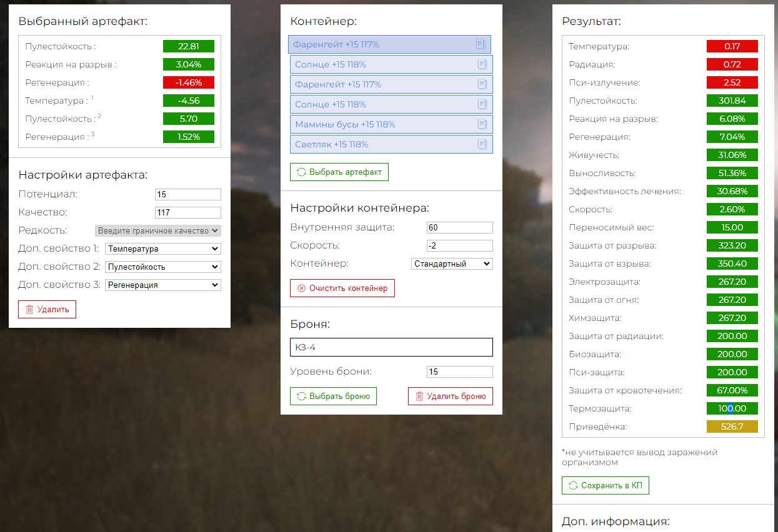Click the Удалить artifact button
Screen dimensions: 778x532
click(47, 309)
